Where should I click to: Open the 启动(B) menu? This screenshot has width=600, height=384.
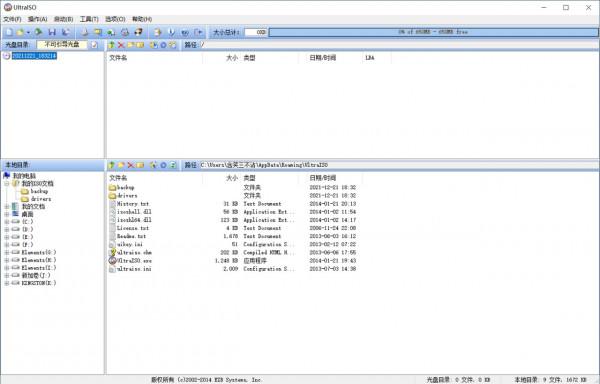point(63,19)
